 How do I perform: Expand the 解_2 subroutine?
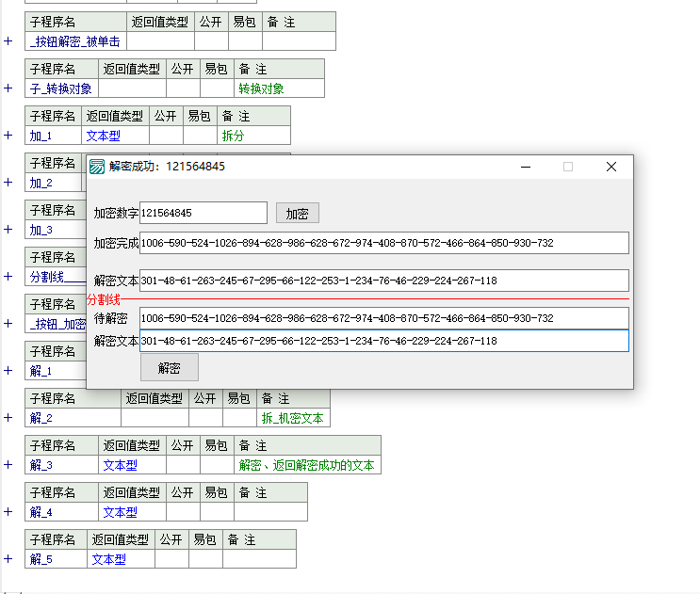pos(8,418)
